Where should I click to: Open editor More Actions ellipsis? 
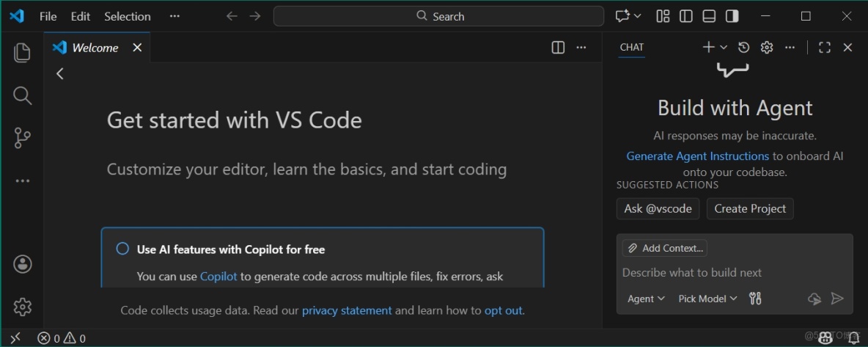click(581, 48)
